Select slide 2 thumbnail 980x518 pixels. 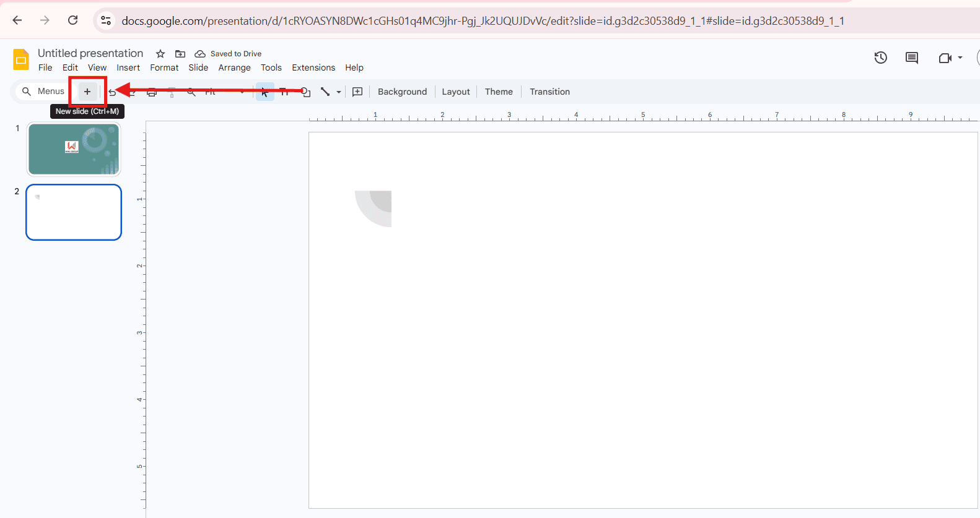(x=74, y=212)
